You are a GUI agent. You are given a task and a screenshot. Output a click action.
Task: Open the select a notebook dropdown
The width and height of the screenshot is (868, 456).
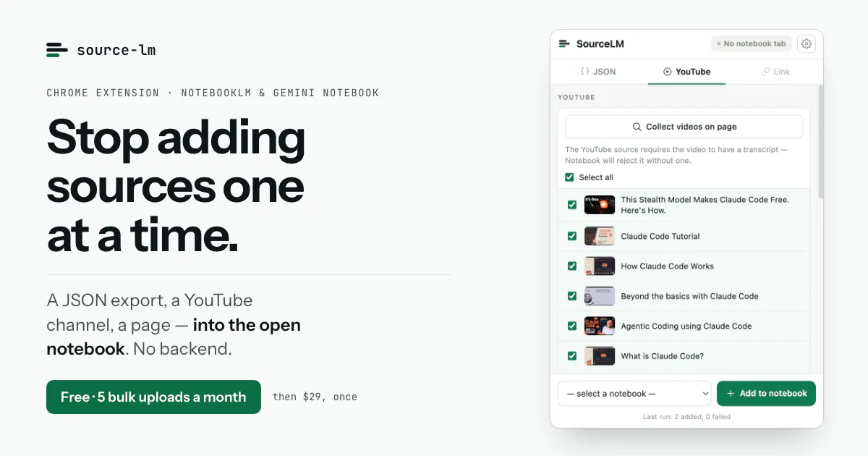click(x=634, y=394)
